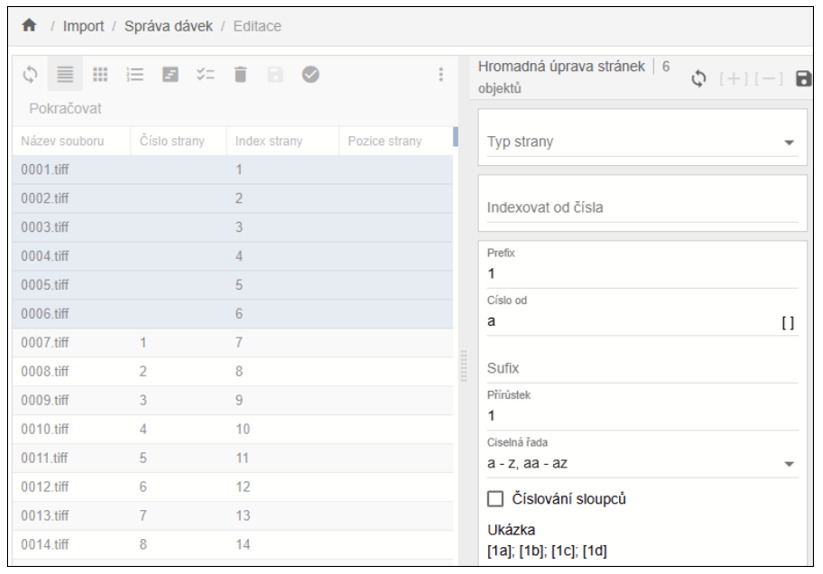Go to the home icon in the breadcrumb
823x574 pixels.
coord(29,26)
